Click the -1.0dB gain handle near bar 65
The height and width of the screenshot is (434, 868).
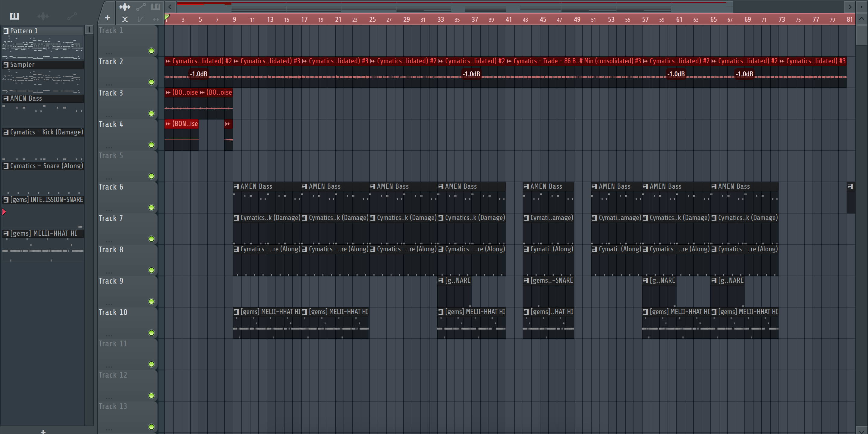coord(744,74)
